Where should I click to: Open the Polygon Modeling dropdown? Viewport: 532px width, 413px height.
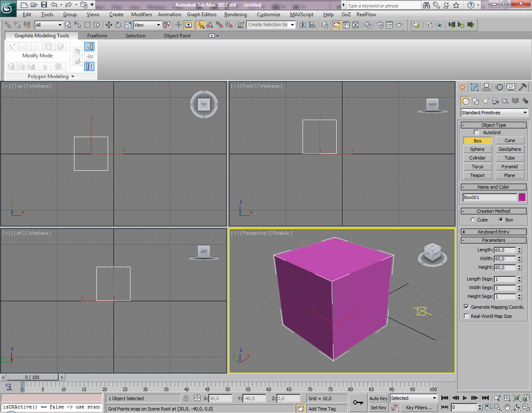(x=51, y=76)
